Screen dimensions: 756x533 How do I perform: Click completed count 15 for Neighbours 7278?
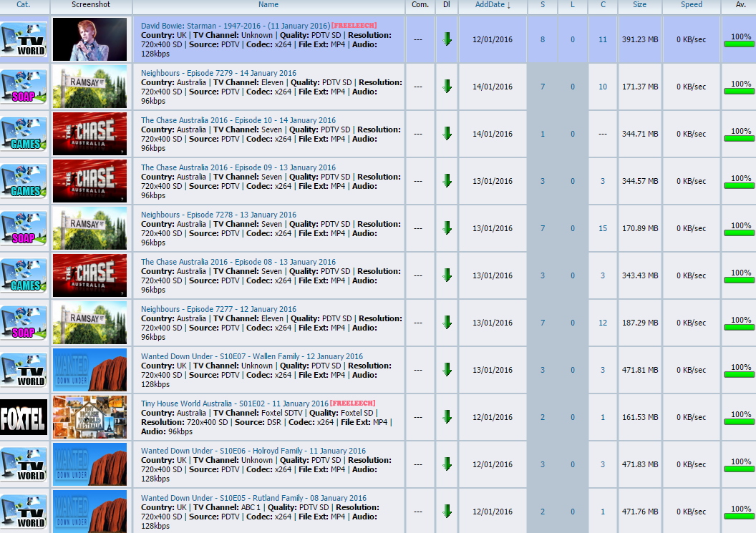click(x=603, y=228)
